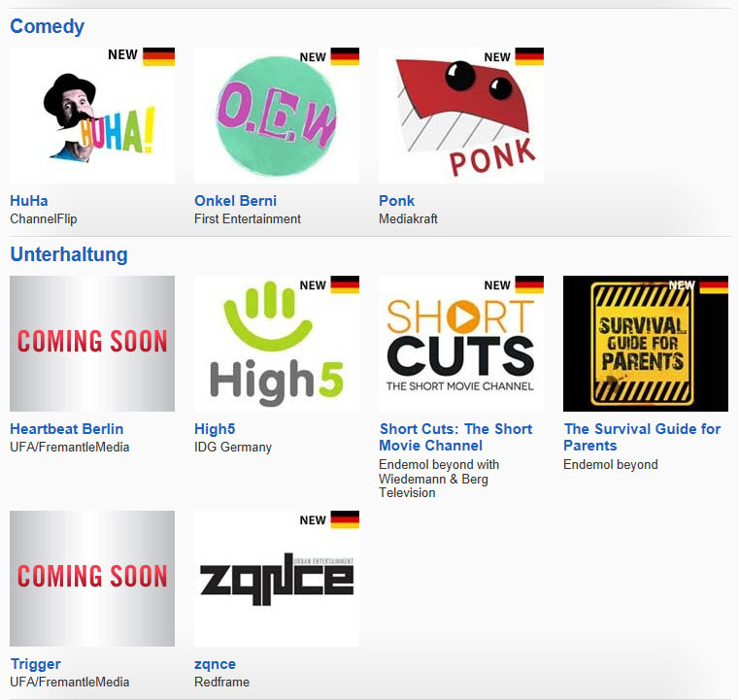Select the Ponk red monster logo
Image resolution: width=739 pixels, height=700 pixels.
click(461, 115)
